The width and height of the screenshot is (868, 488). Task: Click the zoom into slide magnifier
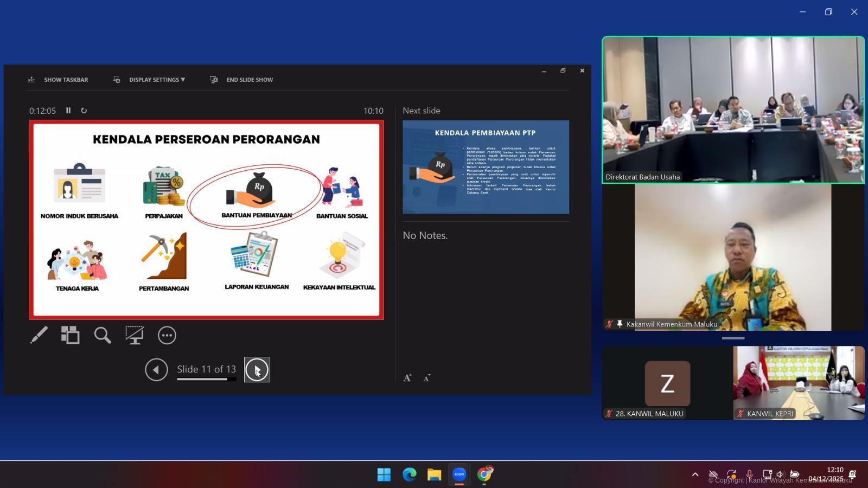[102, 335]
